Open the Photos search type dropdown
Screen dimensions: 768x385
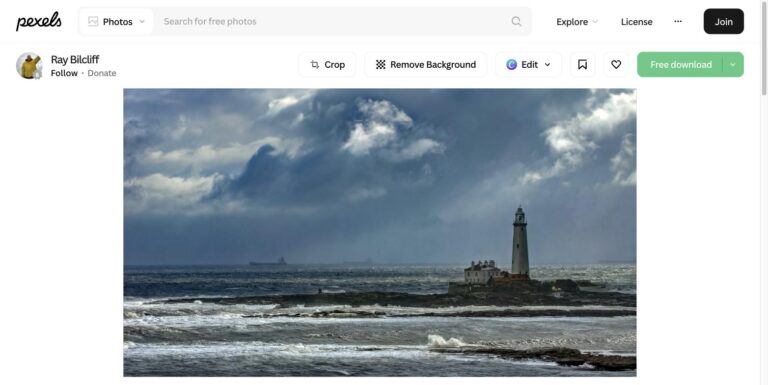click(x=117, y=22)
